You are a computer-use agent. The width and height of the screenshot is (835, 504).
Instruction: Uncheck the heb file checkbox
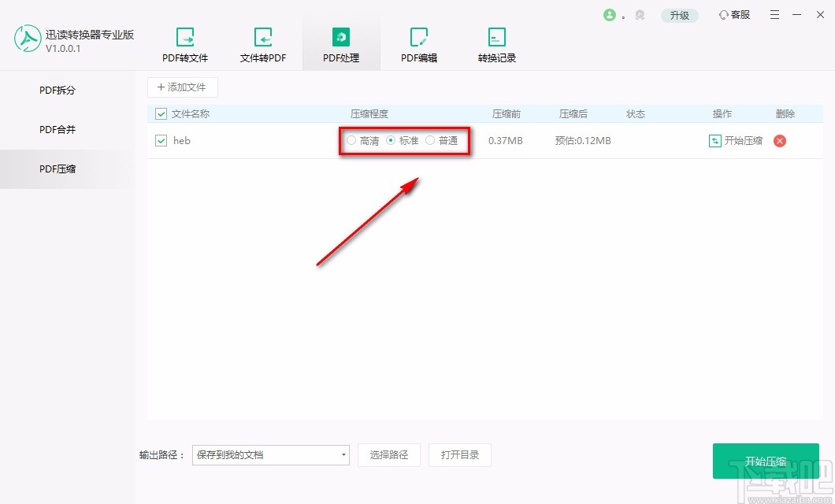161,141
